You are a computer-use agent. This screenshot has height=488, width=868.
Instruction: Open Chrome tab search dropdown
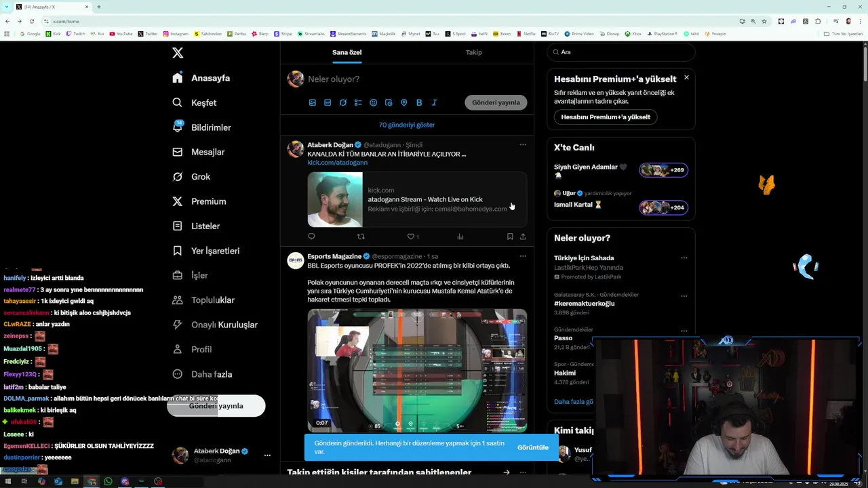click(7, 7)
